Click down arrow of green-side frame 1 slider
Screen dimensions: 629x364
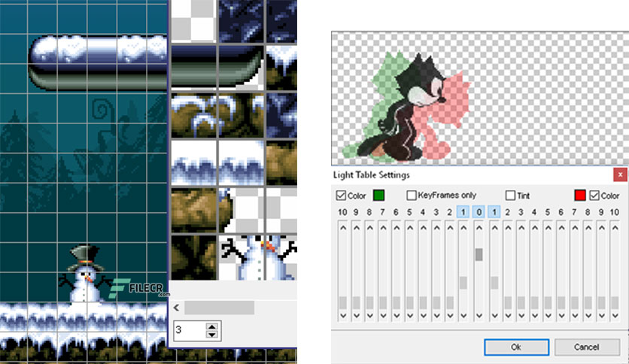[x=463, y=316]
